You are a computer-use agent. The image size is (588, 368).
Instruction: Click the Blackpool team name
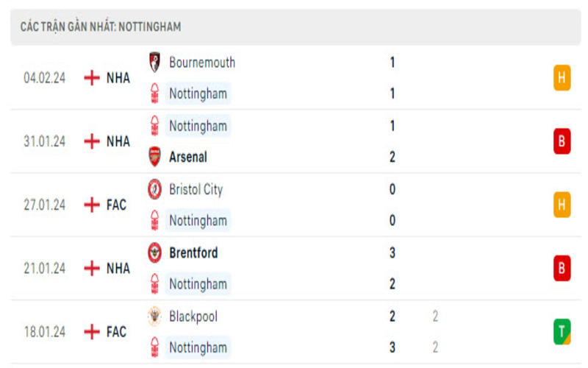[x=193, y=316]
